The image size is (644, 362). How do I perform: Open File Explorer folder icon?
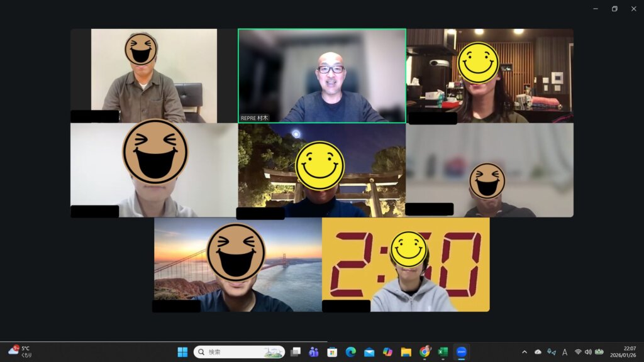tap(406, 352)
